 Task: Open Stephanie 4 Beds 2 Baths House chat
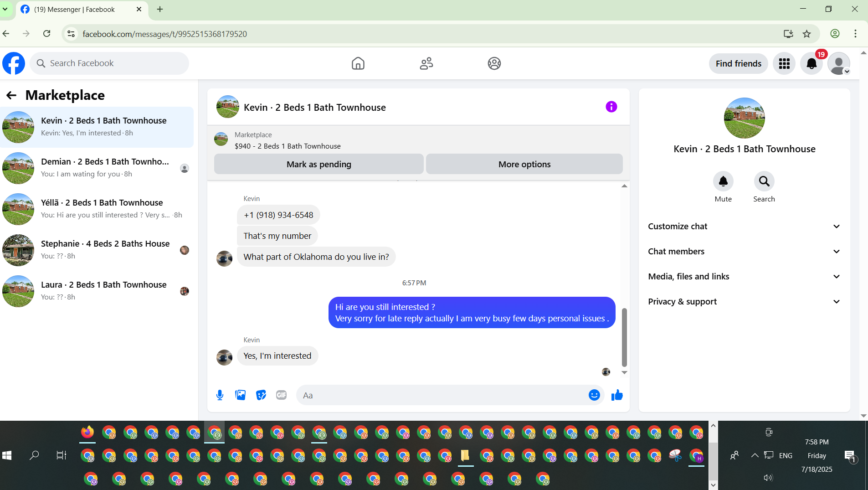point(97,250)
